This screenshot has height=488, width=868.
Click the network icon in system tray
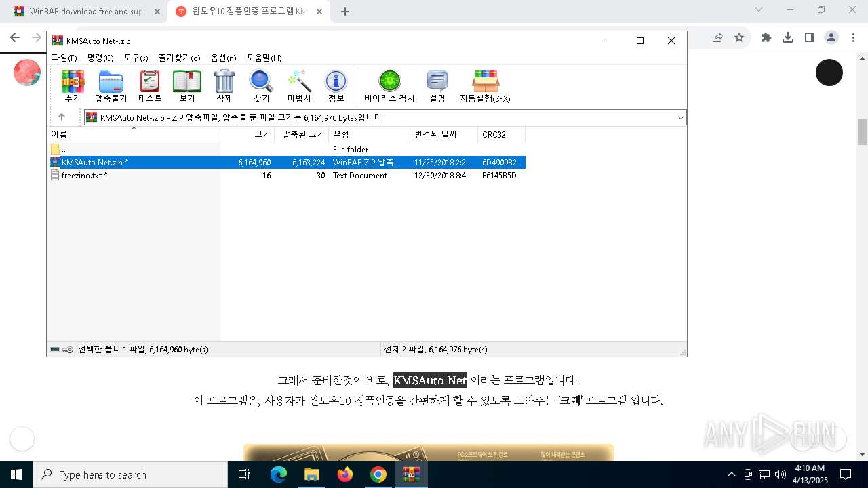(764, 474)
